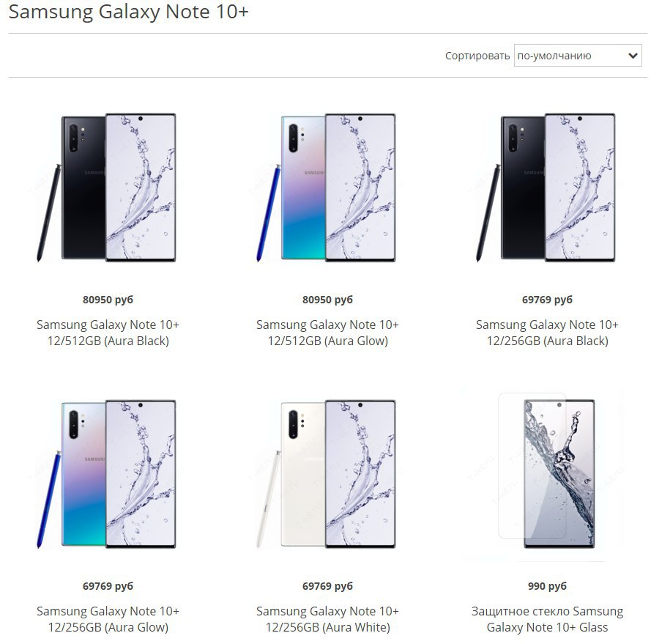Viewport: 651px width, 644px height.
Task: Follow the Note 10+ 12/512GB (Aura Glow) title link
Action: pyautogui.click(x=327, y=333)
